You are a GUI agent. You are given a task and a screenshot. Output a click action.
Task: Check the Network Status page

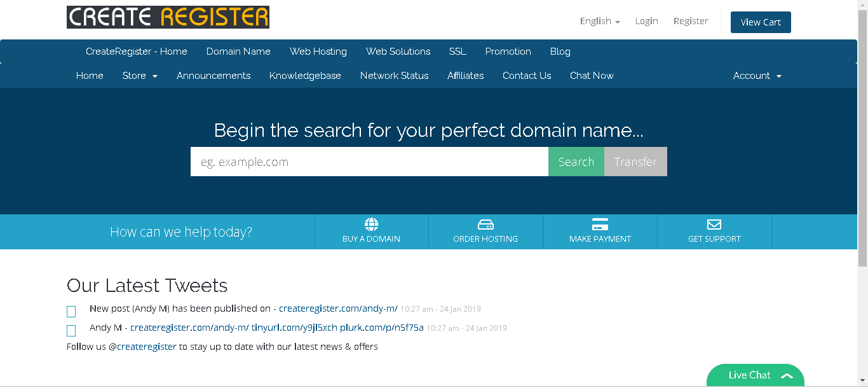395,76
